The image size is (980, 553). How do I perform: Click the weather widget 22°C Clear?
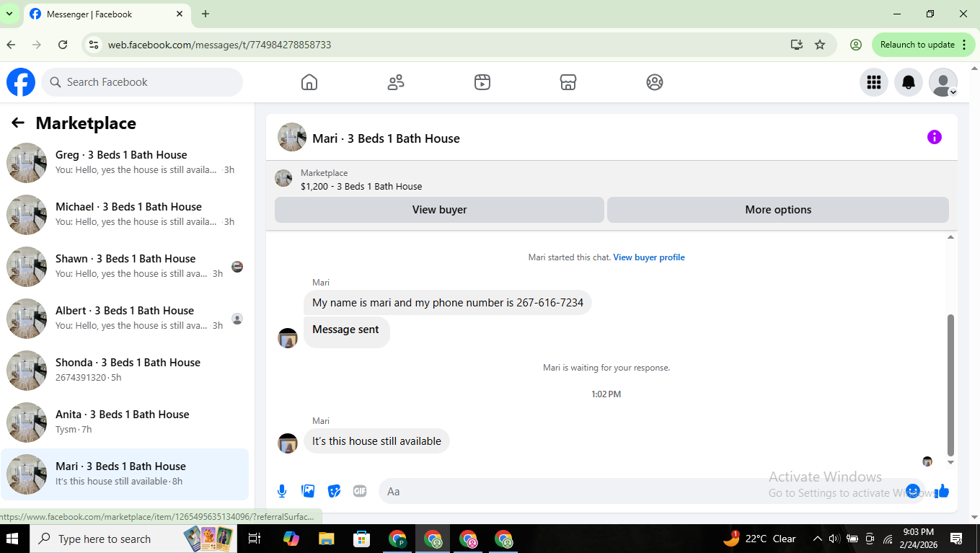(759, 539)
